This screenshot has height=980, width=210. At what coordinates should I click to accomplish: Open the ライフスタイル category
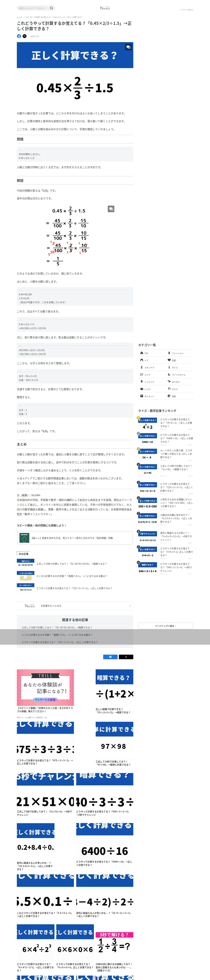click(180, 375)
